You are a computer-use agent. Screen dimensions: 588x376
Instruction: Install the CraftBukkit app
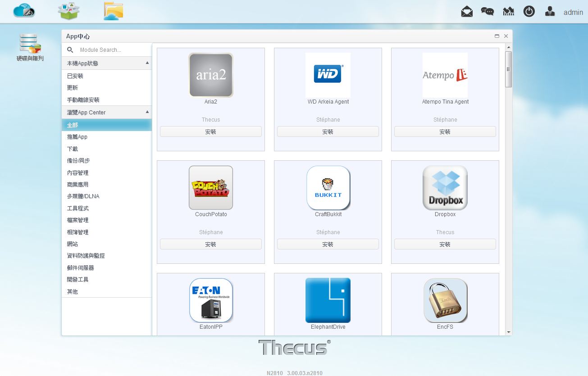[x=328, y=244]
